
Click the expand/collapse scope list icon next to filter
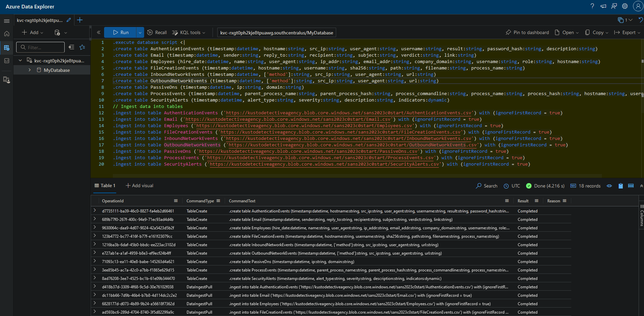pos(71,47)
